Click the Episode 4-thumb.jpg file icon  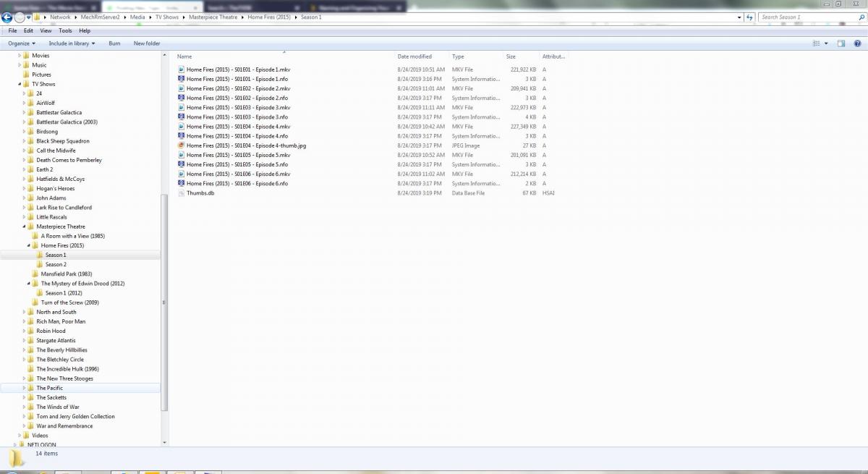coord(182,145)
